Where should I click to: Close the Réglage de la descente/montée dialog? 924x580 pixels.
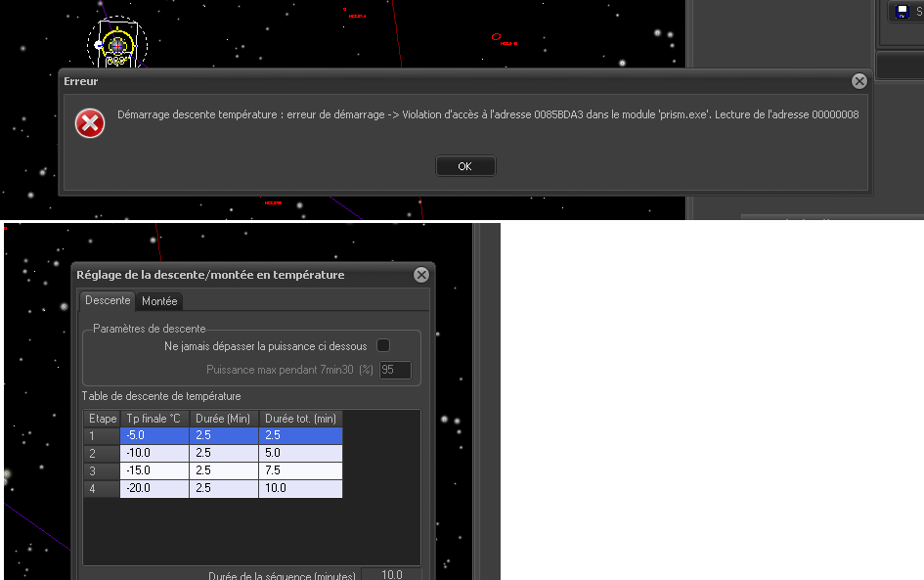(x=421, y=275)
